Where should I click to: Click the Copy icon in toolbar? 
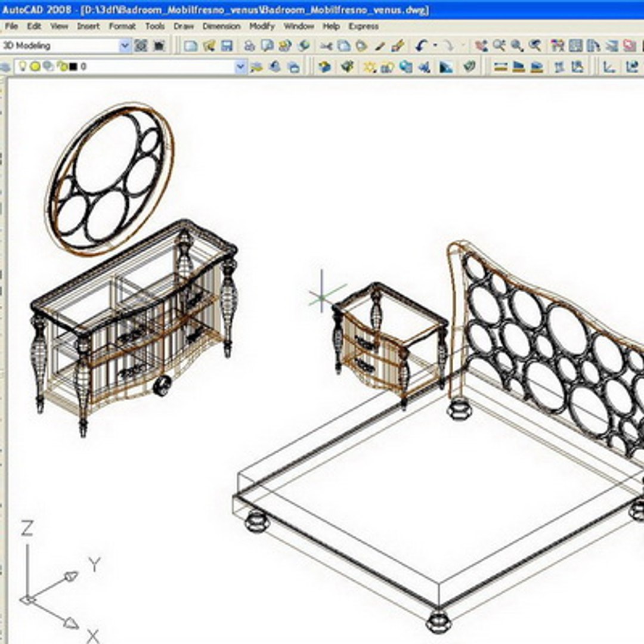[x=344, y=45]
